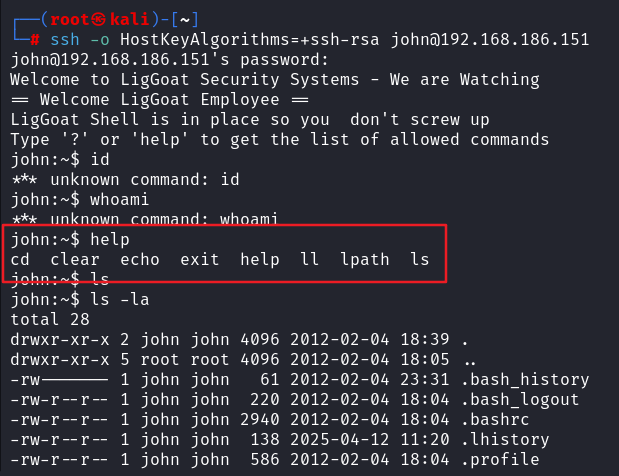
Task: Click the red hash prompt symbol
Action: tap(35, 39)
